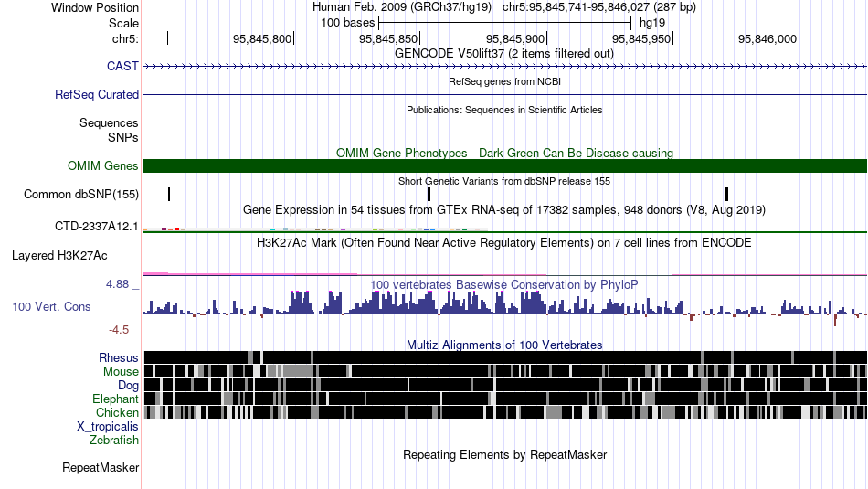Select the Mouse alignment row label
868x489 pixels.
click(121, 372)
